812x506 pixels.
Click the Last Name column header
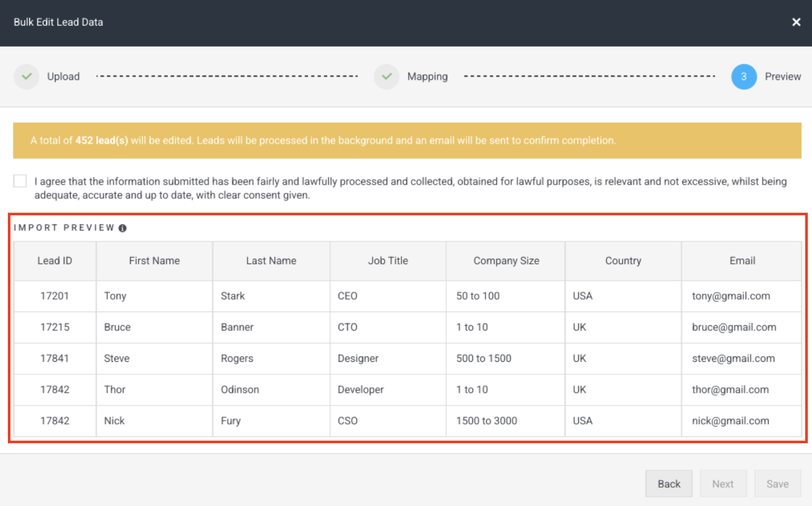[271, 261]
